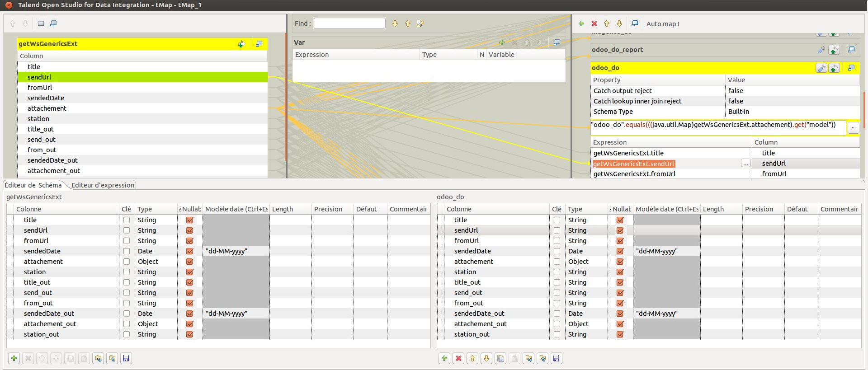Minimize the odoo_do output table
Screen dimensions: 868x370
[x=851, y=68]
